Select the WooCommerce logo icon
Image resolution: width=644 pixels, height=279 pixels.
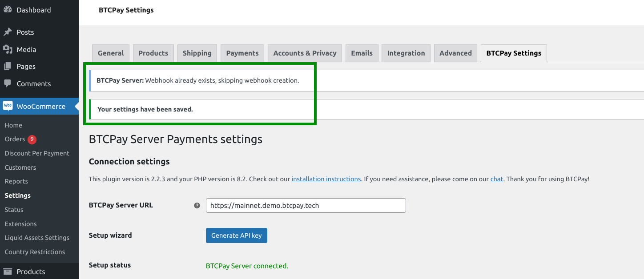point(8,106)
